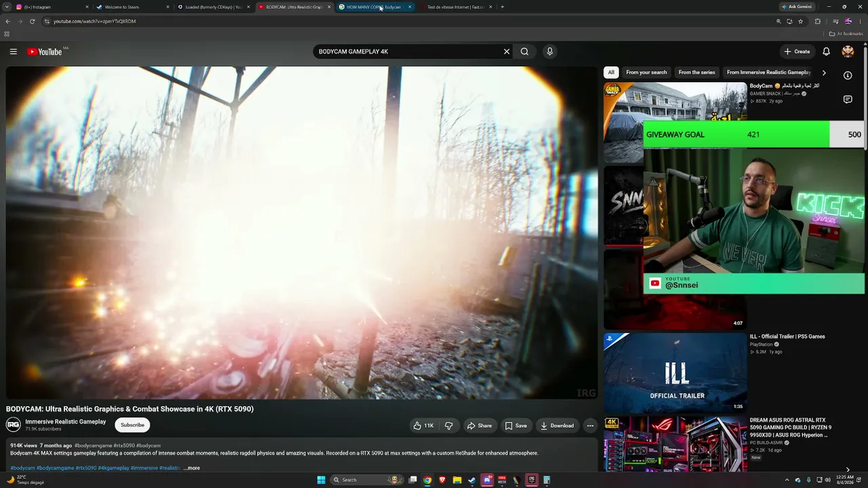Select the All filter chip
The height and width of the screenshot is (488, 868).
611,73
